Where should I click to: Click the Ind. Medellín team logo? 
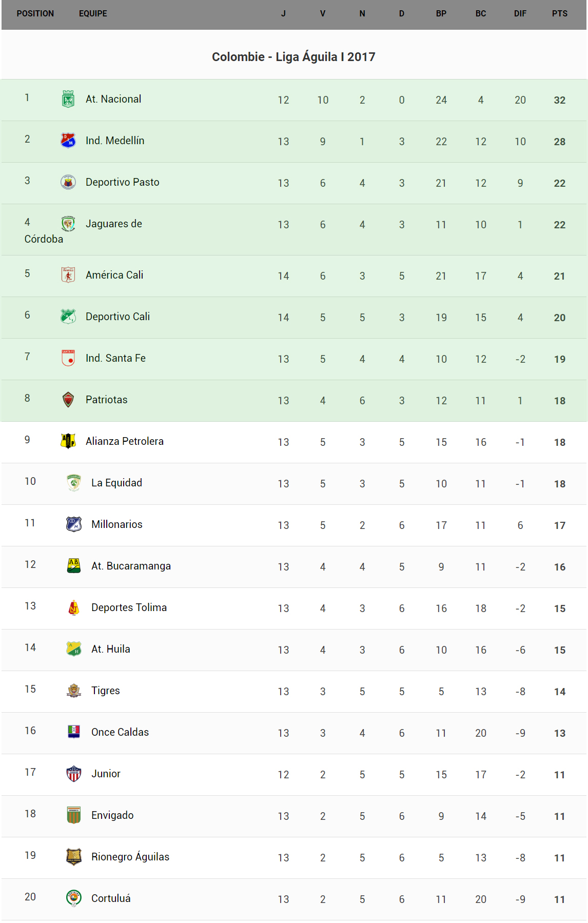pos(68,141)
